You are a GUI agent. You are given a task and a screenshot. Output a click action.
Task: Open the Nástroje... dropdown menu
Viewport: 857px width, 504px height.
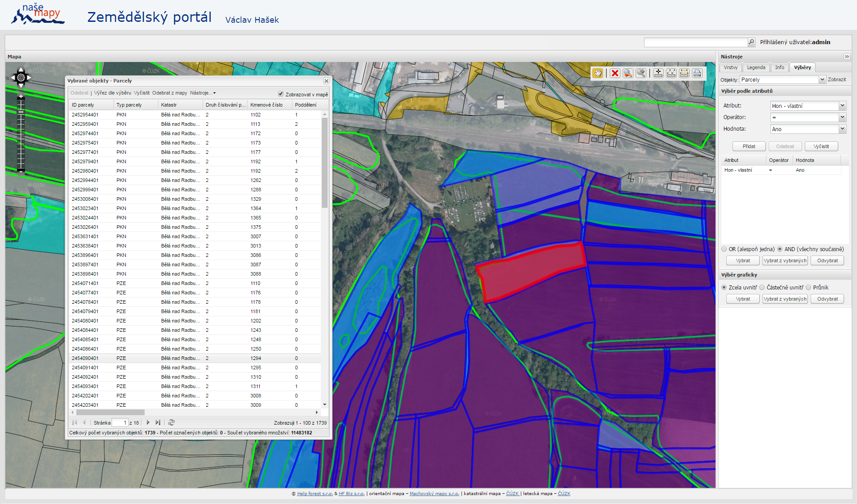coord(203,93)
